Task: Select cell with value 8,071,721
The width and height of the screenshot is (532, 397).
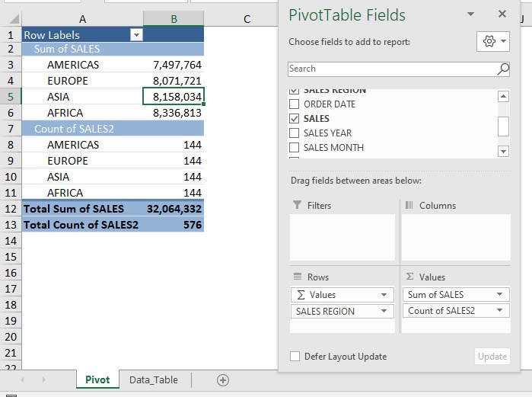Action: 174,81
